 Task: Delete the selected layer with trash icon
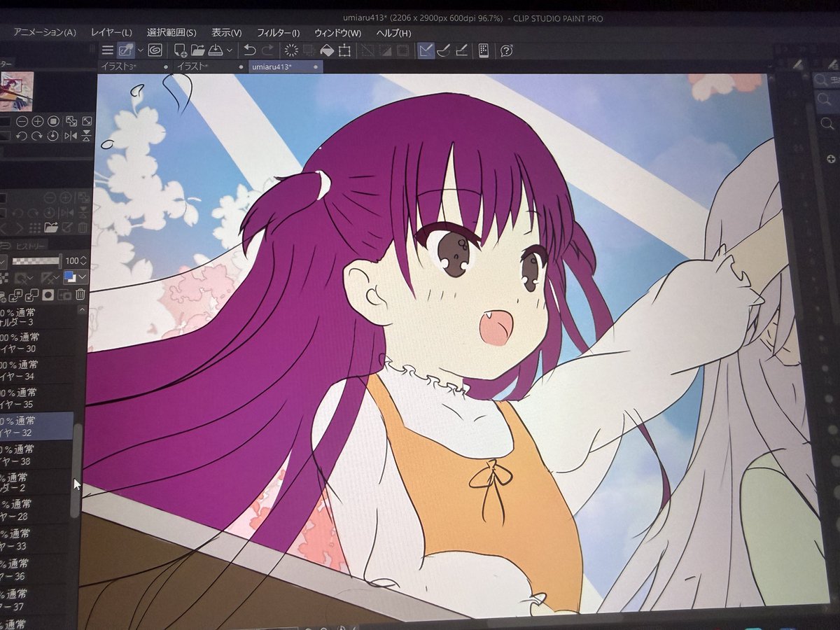coord(80,294)
